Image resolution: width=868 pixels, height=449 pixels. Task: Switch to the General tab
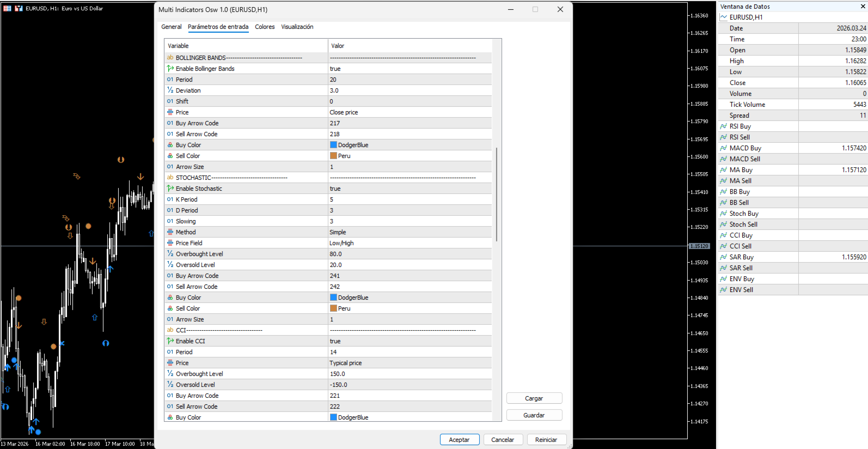[x=172, y=27]
